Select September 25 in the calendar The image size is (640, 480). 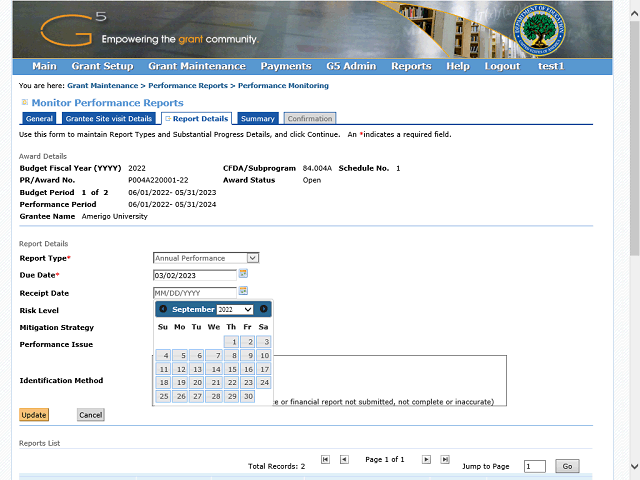(163, 396)
